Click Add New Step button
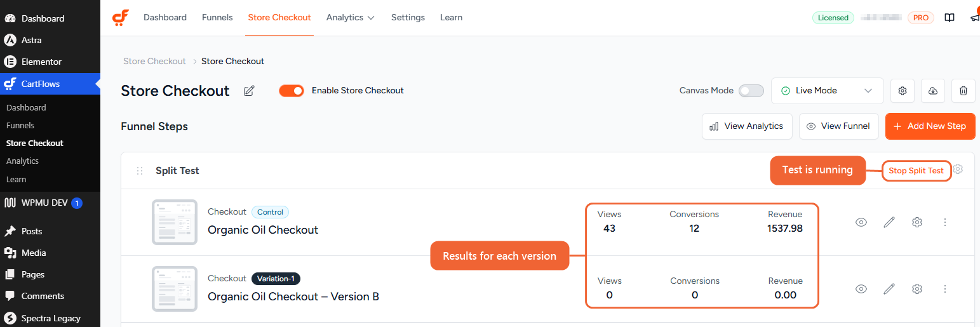 [930, 126]
